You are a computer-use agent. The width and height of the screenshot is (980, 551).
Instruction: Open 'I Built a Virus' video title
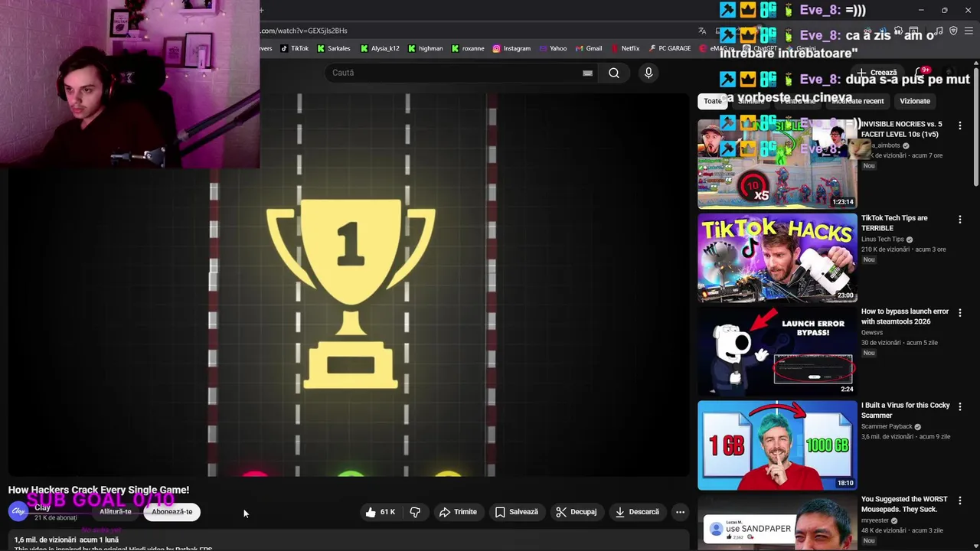(x=906, y=410)
